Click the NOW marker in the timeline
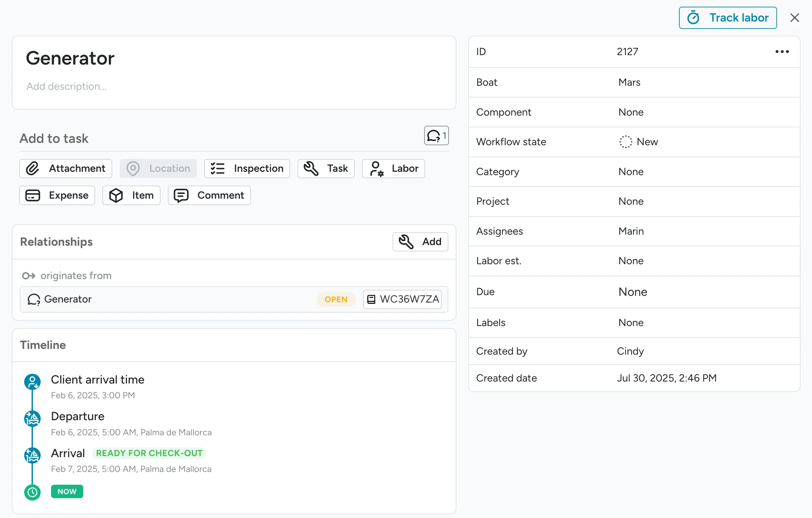Image resolution: width=812 pixels, height=518 pixels. [x=67, y=491]
